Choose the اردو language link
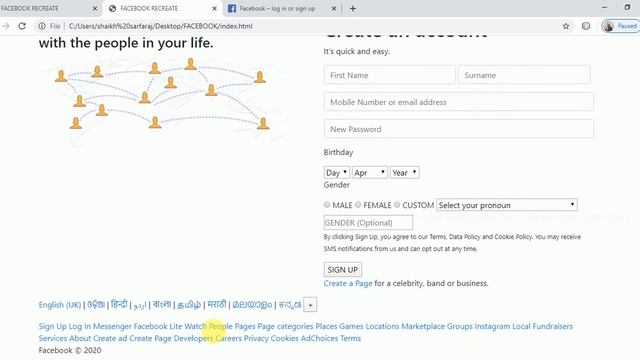This screenshot has height=360, width=640. tap(140, 305)
